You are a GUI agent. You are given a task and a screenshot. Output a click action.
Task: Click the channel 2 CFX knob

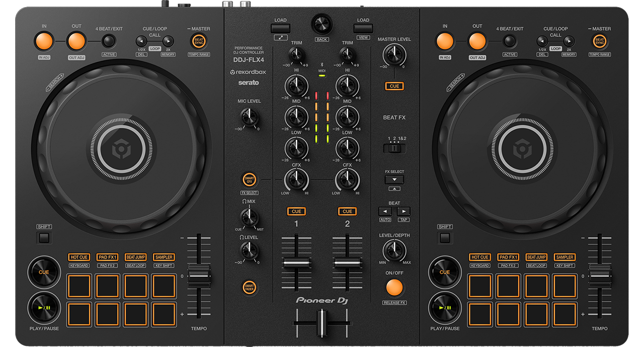[347, 179]
